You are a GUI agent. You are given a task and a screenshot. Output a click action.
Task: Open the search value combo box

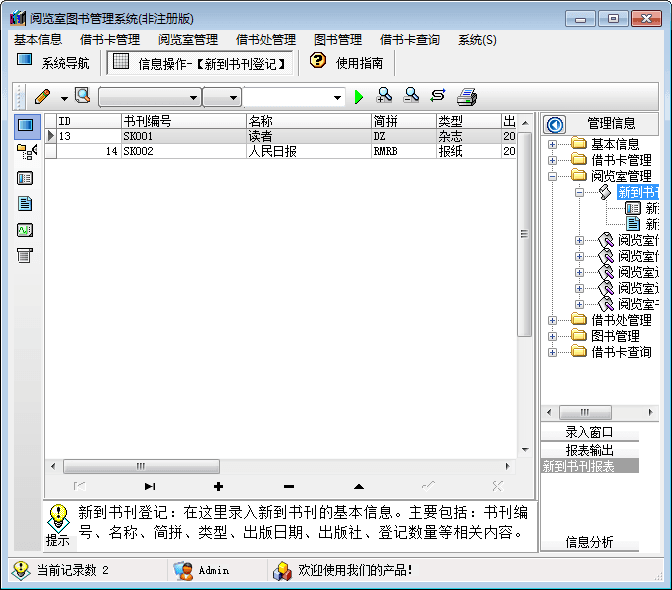(294, 98)
